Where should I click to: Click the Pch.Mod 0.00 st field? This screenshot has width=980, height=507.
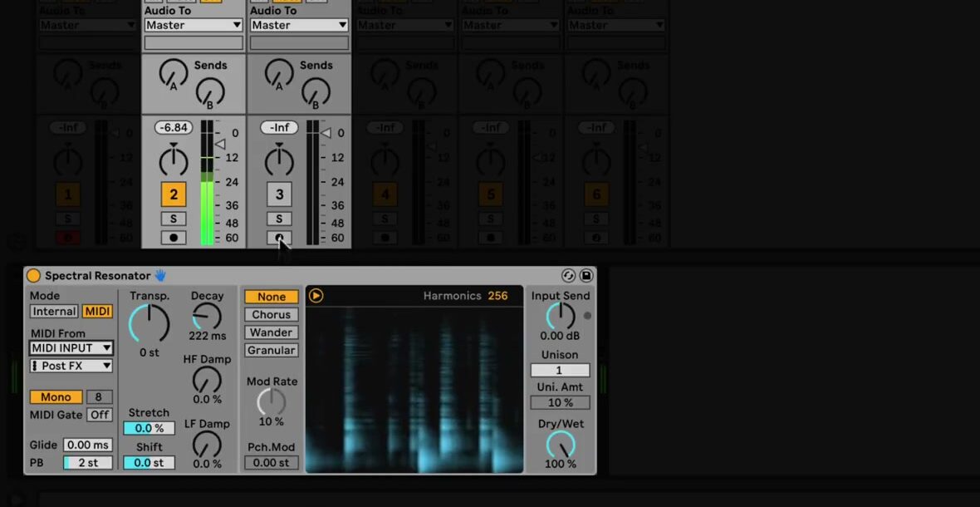coord(272,463)
